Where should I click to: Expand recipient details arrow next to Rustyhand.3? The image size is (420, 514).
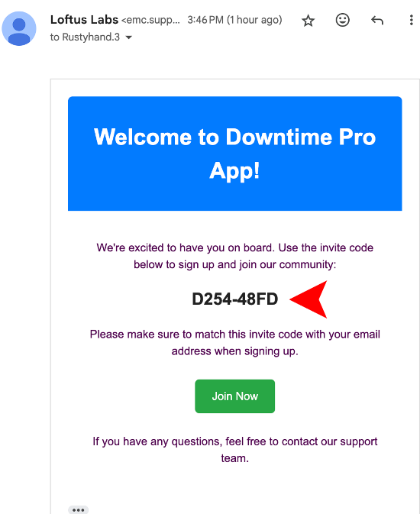pos(129,37)
